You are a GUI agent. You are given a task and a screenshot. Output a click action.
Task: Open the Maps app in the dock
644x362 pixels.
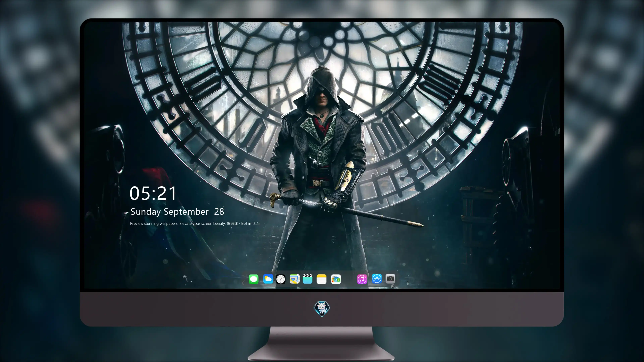pyautogui.click(x=294, y=279)
